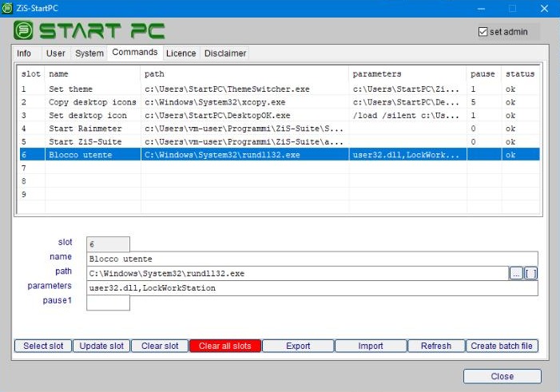Open the System tab
Viewport: 560px width, 392px height.
click(x=89, y=53)
